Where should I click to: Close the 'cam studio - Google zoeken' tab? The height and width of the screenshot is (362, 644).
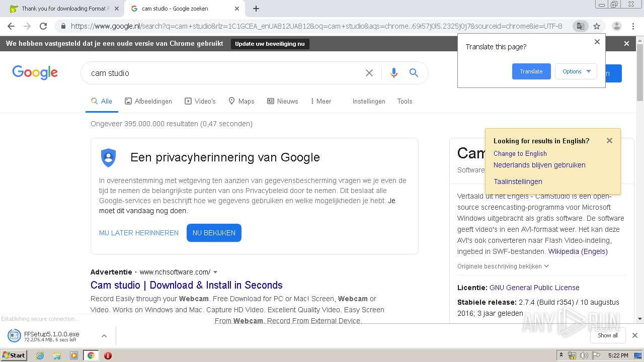pyautogui.click(x=237, y=9)
